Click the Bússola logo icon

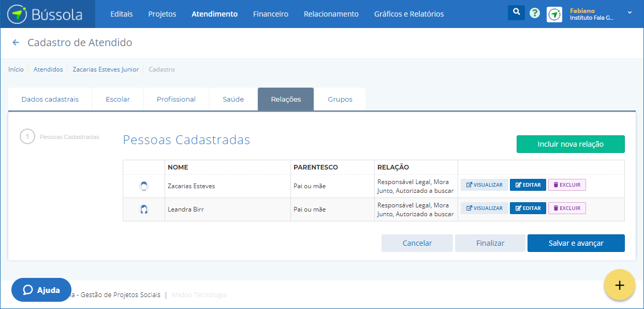coord(17,14)
